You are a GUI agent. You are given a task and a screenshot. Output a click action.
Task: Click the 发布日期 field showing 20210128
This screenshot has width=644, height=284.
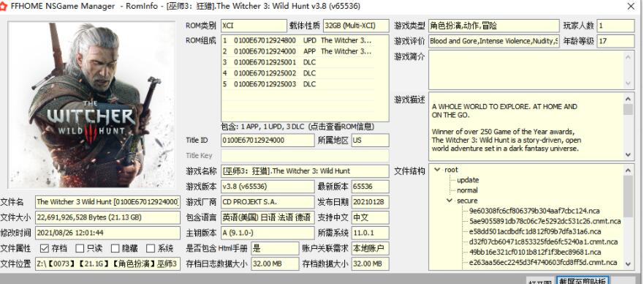tap(370, 202)
